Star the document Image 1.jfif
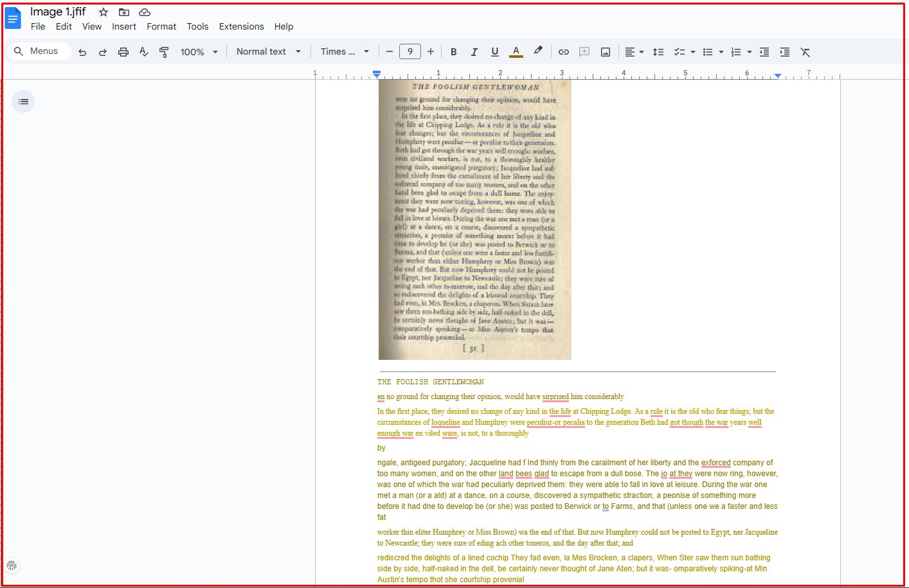This screenshot has width=909, height=588. 104,12
